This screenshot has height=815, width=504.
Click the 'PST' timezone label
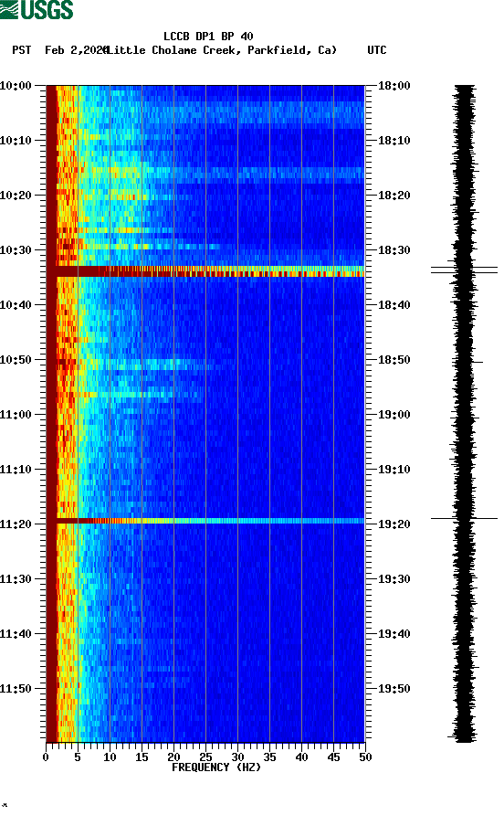22,50
